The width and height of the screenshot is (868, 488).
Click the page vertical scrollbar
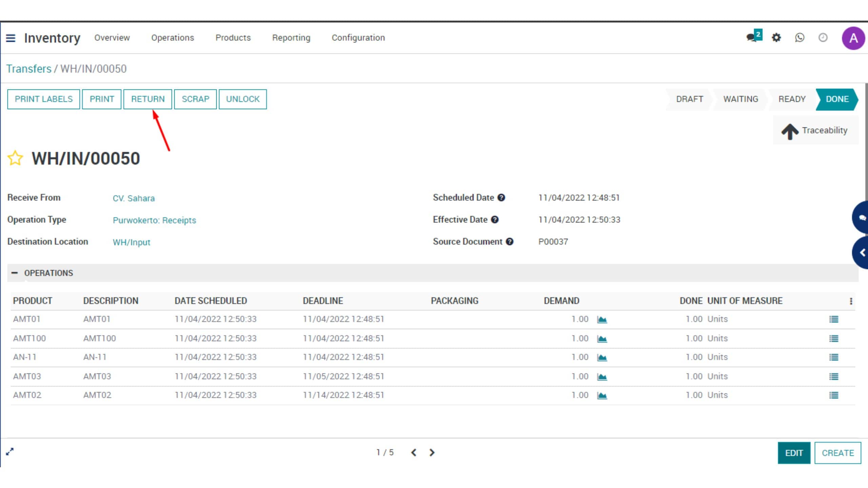pos(866,142)
